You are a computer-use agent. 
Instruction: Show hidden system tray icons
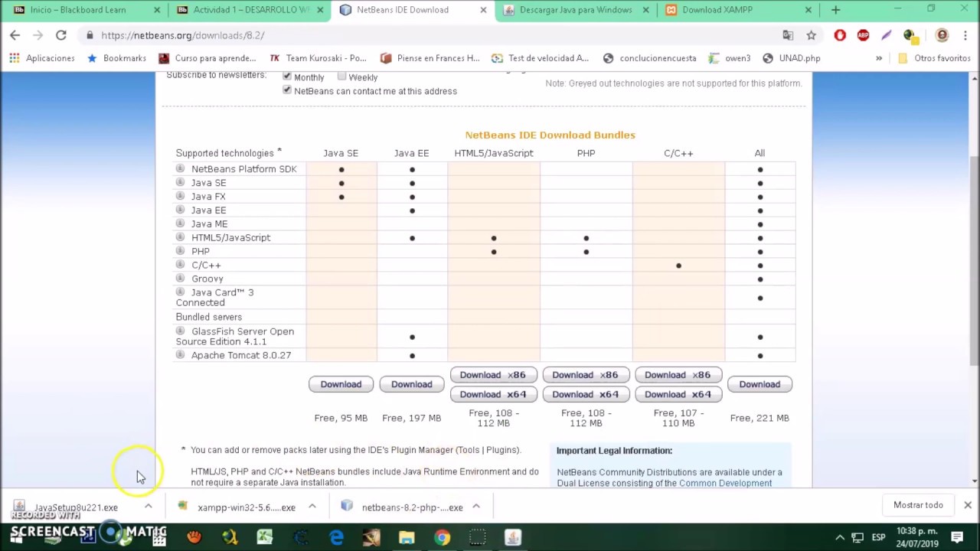click(x=840, y=537)
